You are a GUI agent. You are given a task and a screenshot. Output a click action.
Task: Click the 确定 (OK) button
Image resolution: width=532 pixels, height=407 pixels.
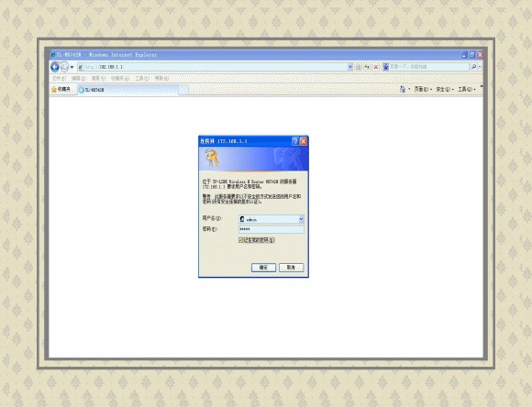pos(263,268)
